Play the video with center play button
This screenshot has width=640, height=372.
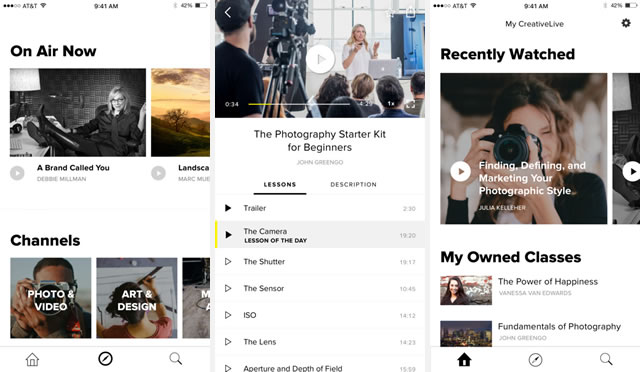[x=320, y=59]
